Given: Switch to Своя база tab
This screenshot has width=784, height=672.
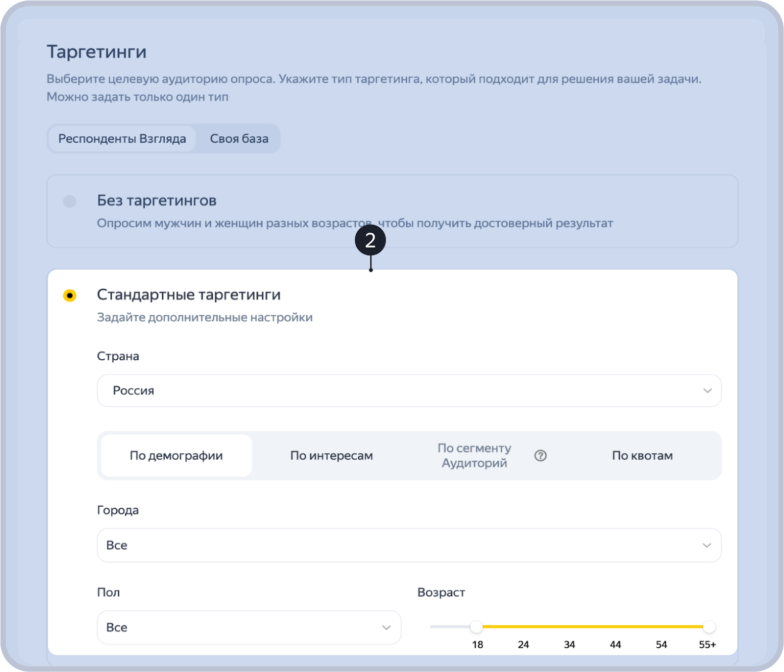Looking at the screenshot, I should [x=239, y=139].
